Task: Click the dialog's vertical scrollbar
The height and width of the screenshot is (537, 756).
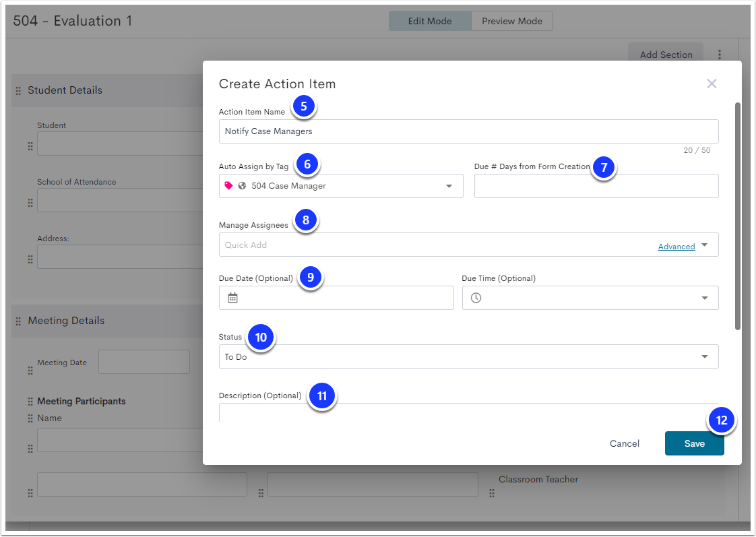Action: pyautogui.click(x=738, y=216)
